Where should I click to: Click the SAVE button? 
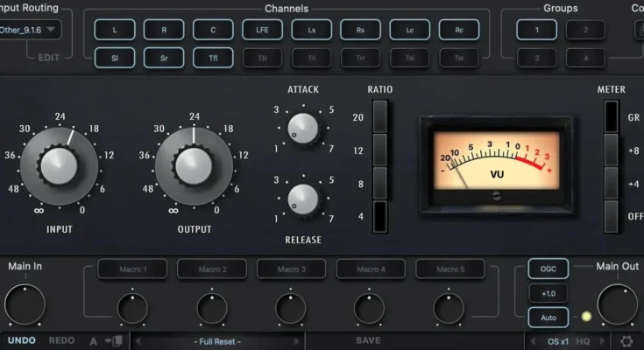tap(368, 340)
